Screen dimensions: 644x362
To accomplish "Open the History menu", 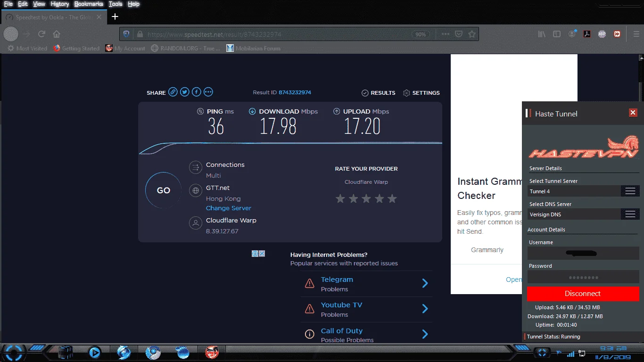I will [x=59, y=4].
